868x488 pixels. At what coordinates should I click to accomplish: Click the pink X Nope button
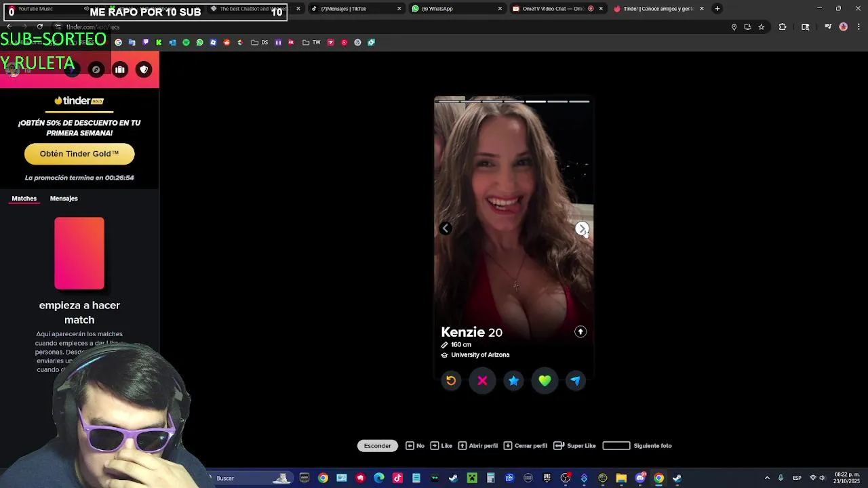point(482,381)
